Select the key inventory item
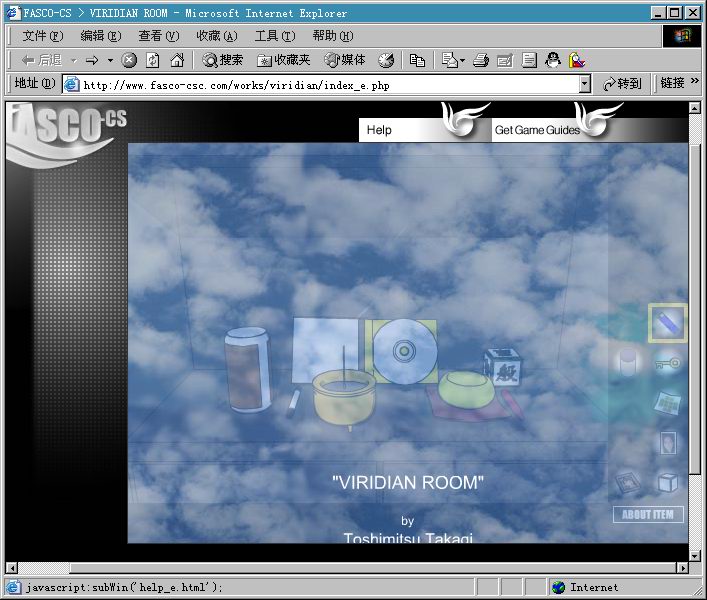Viewport: 707px width, 600px height. [668, 363]
